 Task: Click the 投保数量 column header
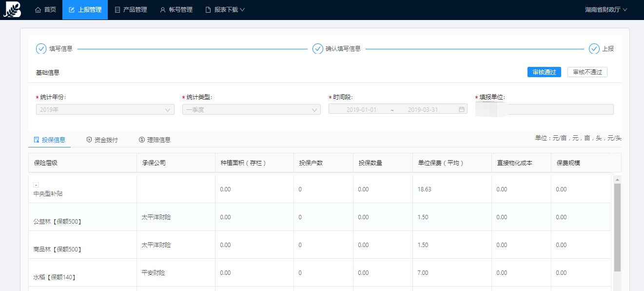click(x=383, y=163)
